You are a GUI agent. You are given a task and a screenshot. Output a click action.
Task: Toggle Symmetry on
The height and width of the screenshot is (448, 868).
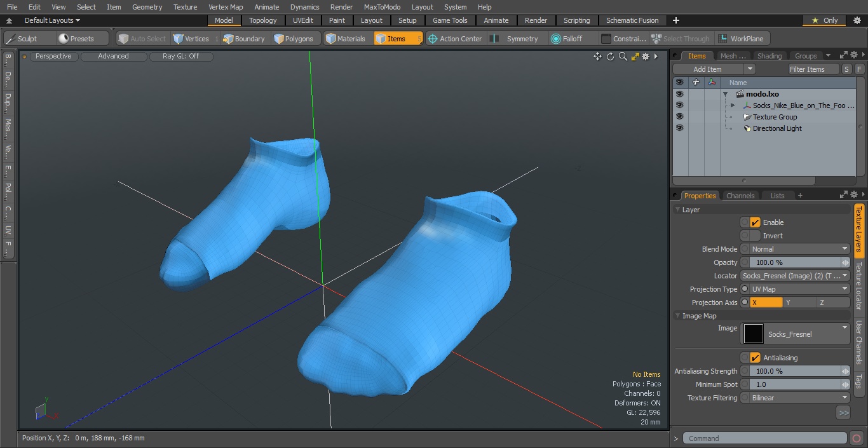click(516, 39)
